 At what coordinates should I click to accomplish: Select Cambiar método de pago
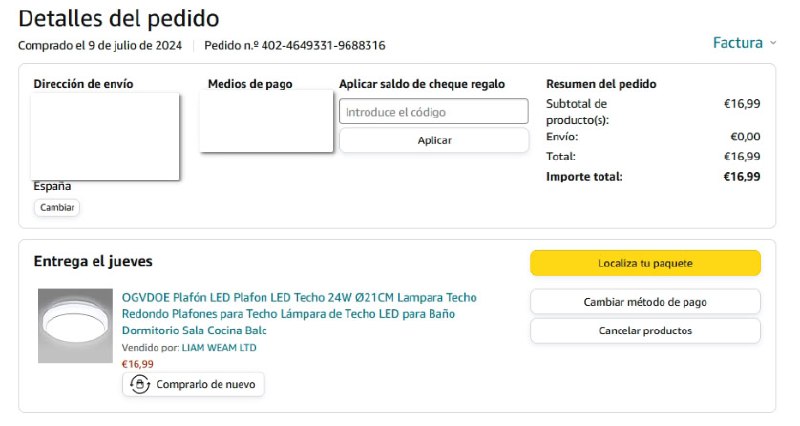pyautogui.click(x=645, y=302)
